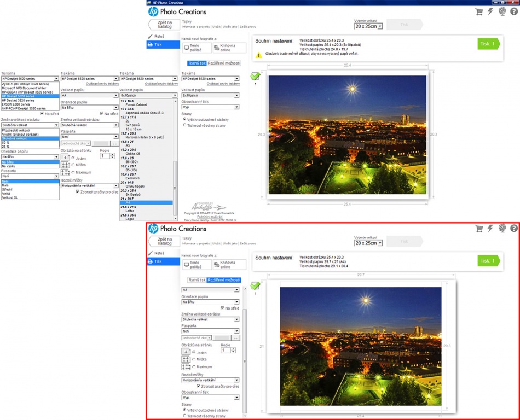Image resolution: width=520 pixels, height=420 pixels.
Task: Click single-image layout icon beside Jeden, lower window
Action: coord(186,352)
